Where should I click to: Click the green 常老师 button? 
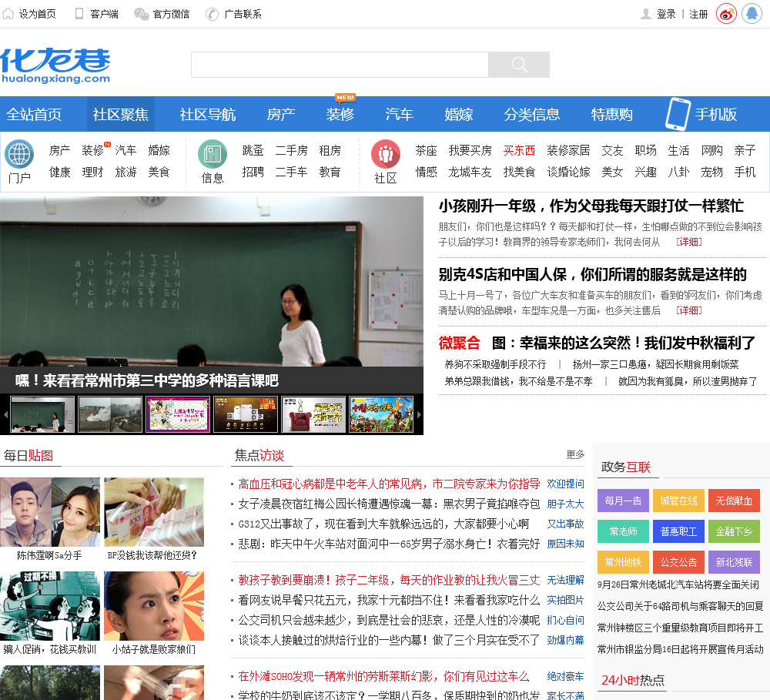pyautogui.click(x=623, y=531)
